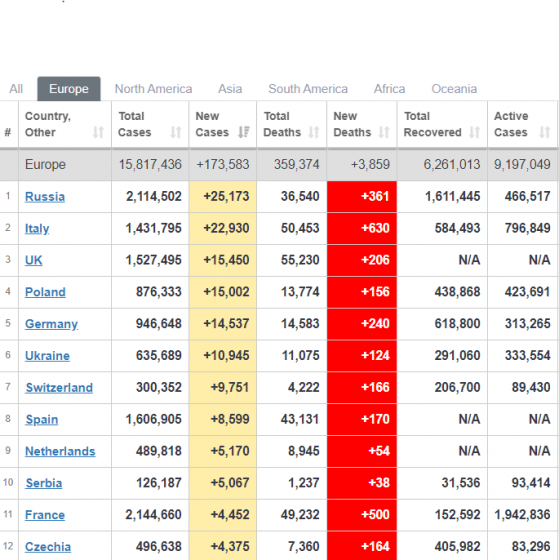Switch to South America tab

[x=308, y=89]
